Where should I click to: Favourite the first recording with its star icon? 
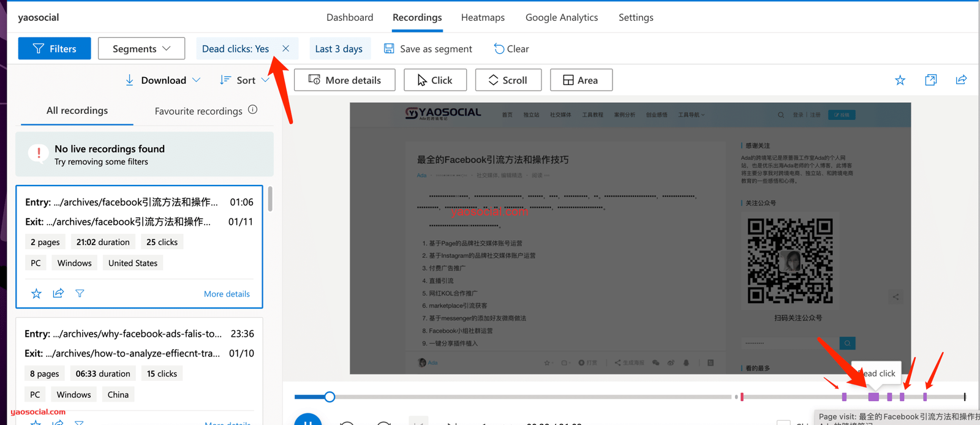coord(36,293)
